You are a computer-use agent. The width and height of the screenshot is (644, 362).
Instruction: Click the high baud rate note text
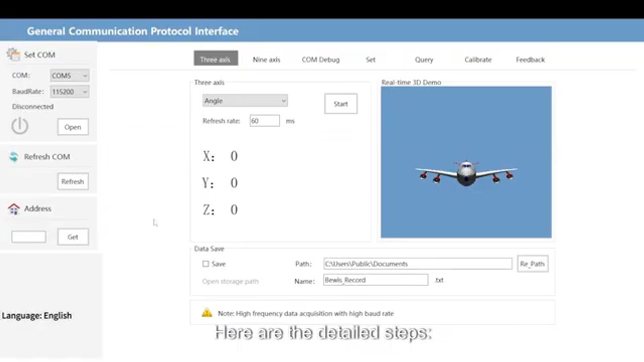(x=305, y=313)
